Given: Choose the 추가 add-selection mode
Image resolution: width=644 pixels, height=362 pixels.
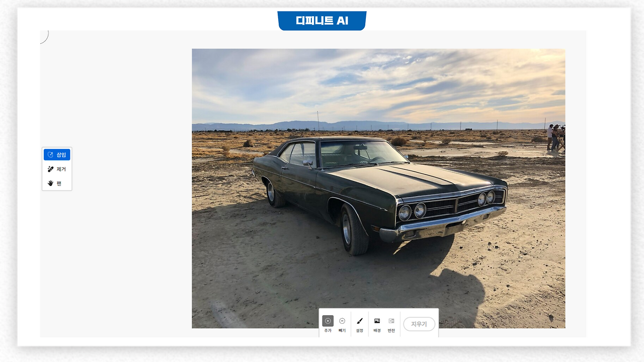Looking at the screenshot, I should coord(328,324).
